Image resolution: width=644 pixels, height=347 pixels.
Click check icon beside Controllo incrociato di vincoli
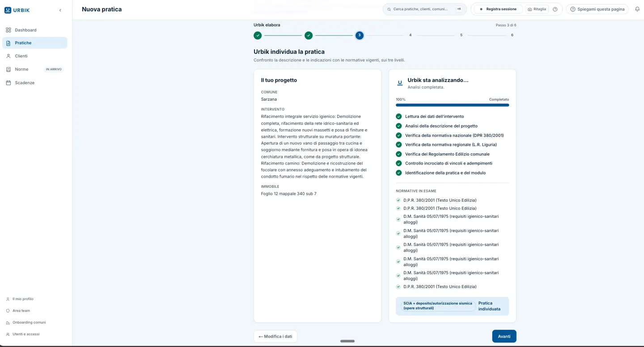point(399,164)
